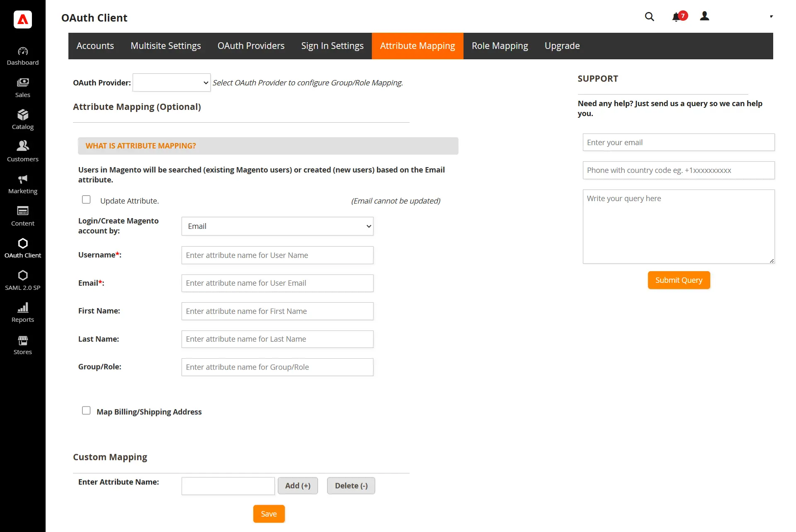Screen dimensions: 796x532
Task: Focus the phone with country code field
Action: (x=679, y=170)
